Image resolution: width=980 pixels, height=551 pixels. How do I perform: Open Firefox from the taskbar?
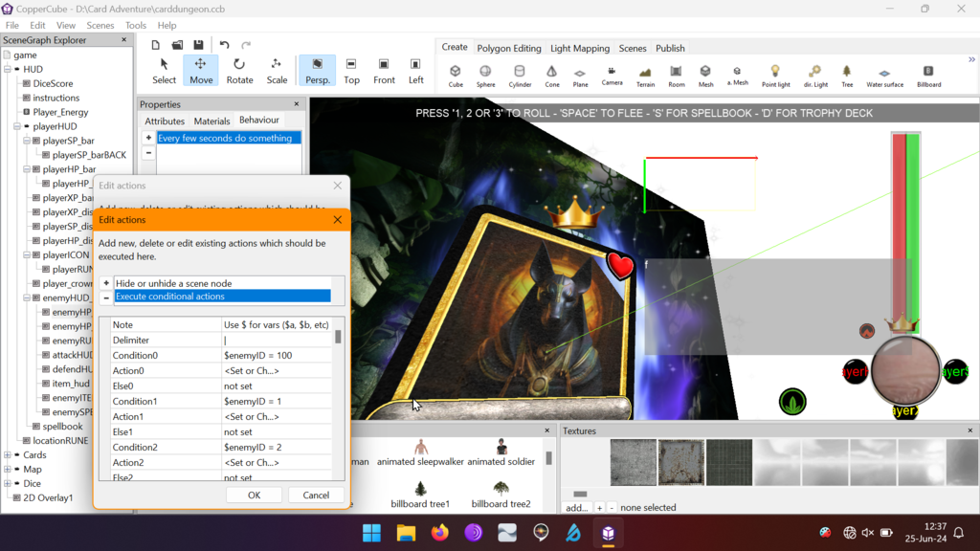point(440,533)
